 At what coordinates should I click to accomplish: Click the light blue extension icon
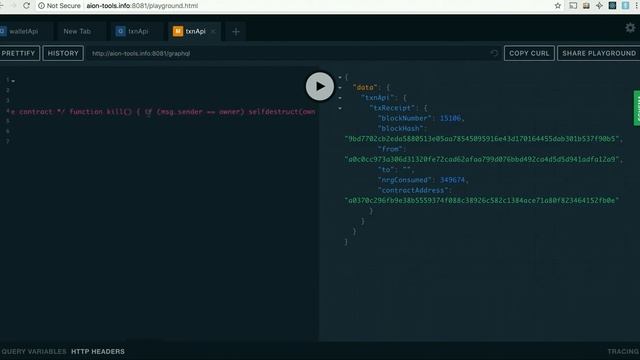pos(625,6)
